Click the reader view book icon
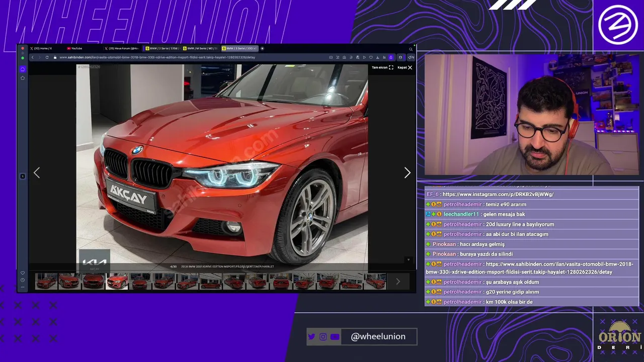The width and height of the screenshot is (644, 362). click(x=331, y=57)
